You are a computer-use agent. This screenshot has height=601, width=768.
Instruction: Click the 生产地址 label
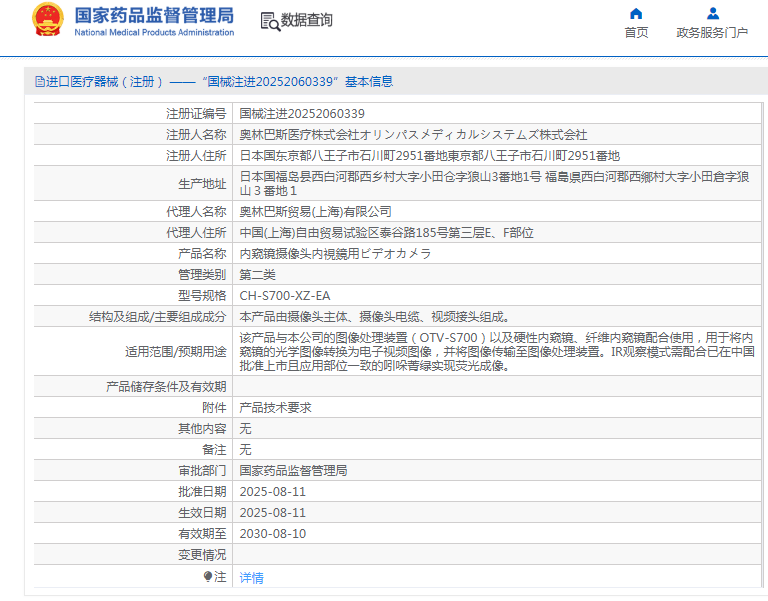click(202, 184)
